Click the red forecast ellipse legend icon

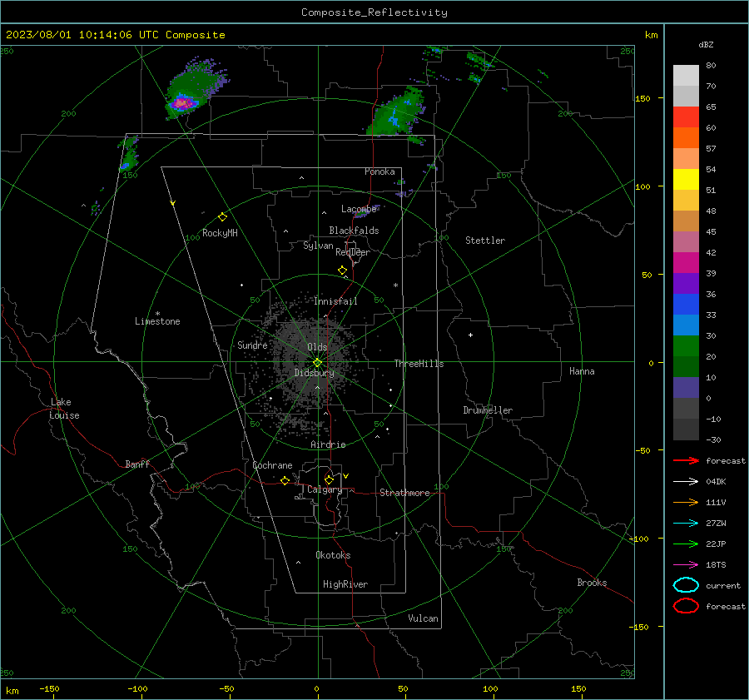point(686,606)
